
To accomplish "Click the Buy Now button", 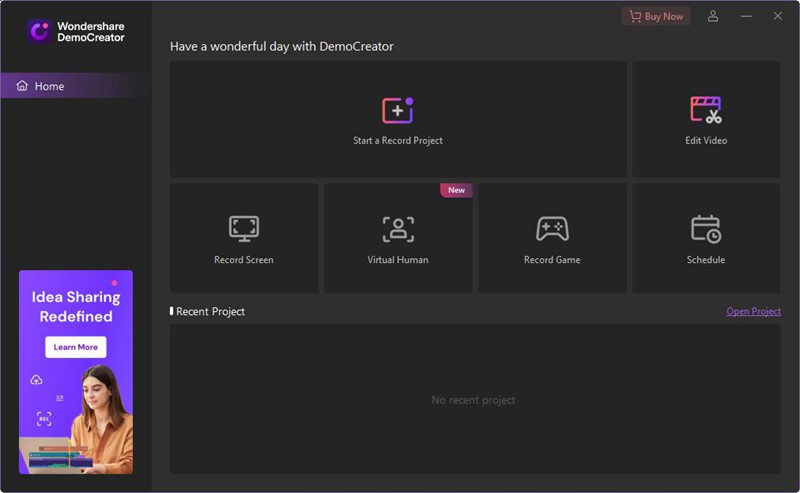I will coord(656,16).
